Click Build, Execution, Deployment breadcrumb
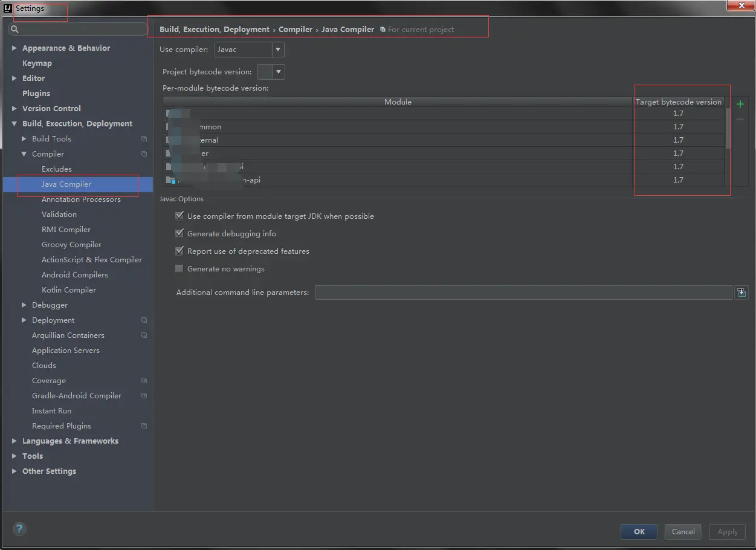This screenshot has height=550, width=756. pyautogui.click(x=215, y=29)
